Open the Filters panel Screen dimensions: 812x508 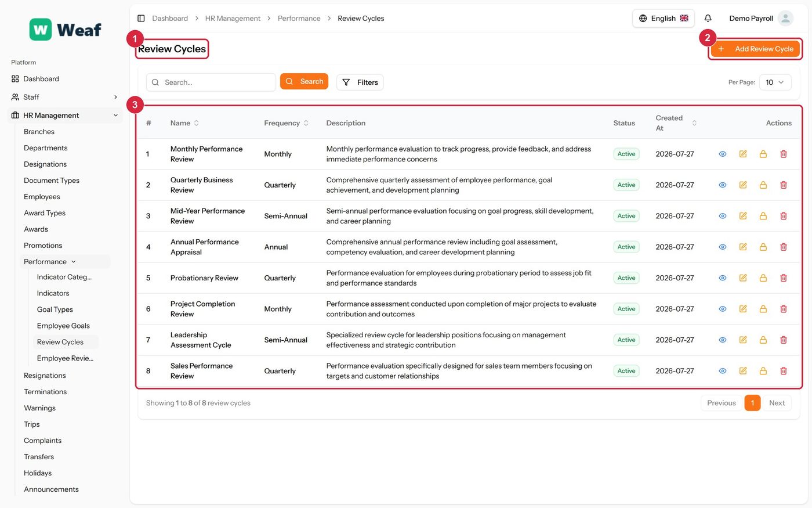tap(360, 82)
